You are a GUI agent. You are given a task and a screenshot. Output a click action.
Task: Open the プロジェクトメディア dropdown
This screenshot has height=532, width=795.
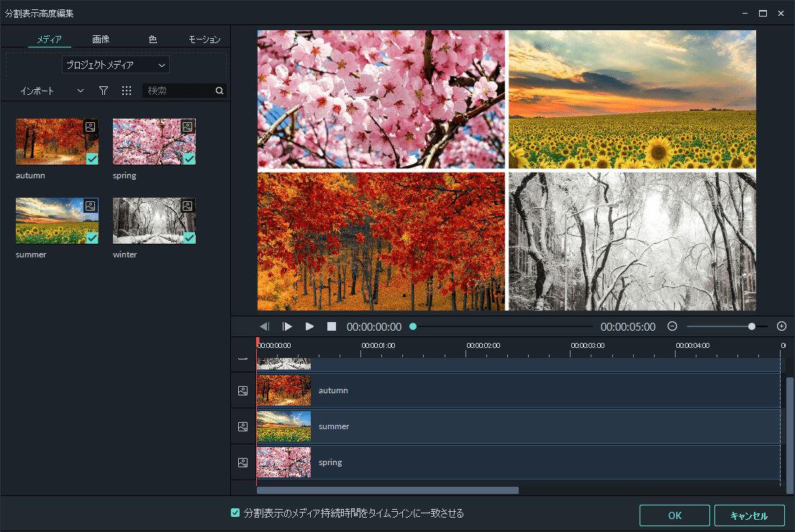pos(116,65)
